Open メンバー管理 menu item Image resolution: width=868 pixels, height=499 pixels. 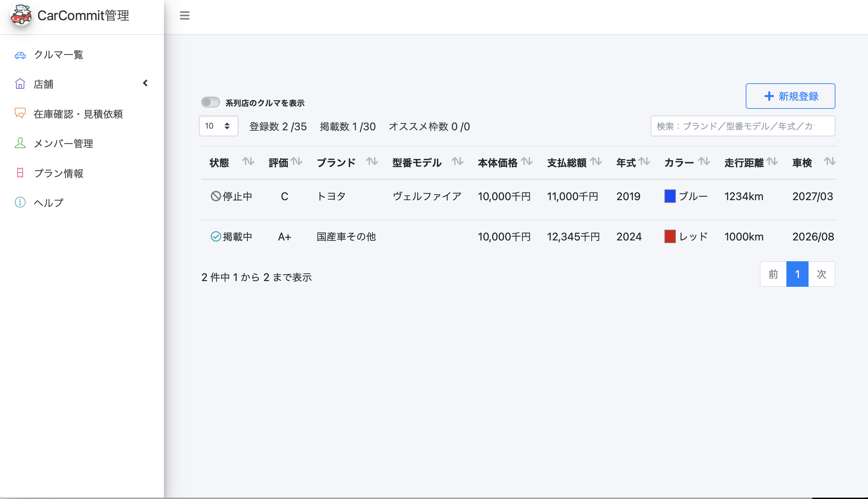(63, 144)
